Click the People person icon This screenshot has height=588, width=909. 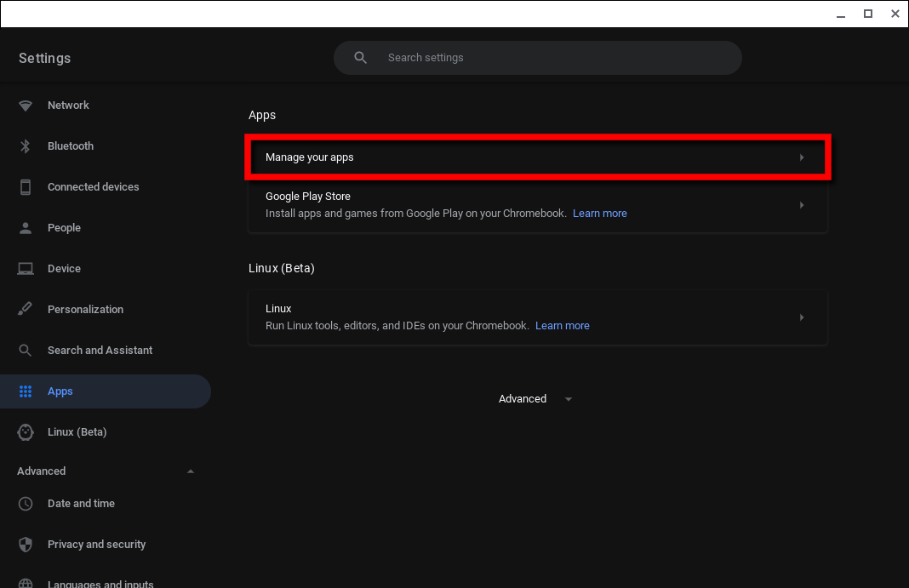pyautogui.click(x=26, y=228)
